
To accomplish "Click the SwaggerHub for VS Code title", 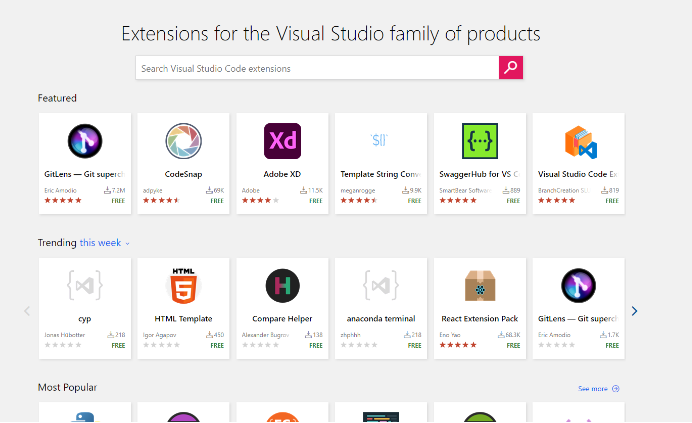I will 479,174.
